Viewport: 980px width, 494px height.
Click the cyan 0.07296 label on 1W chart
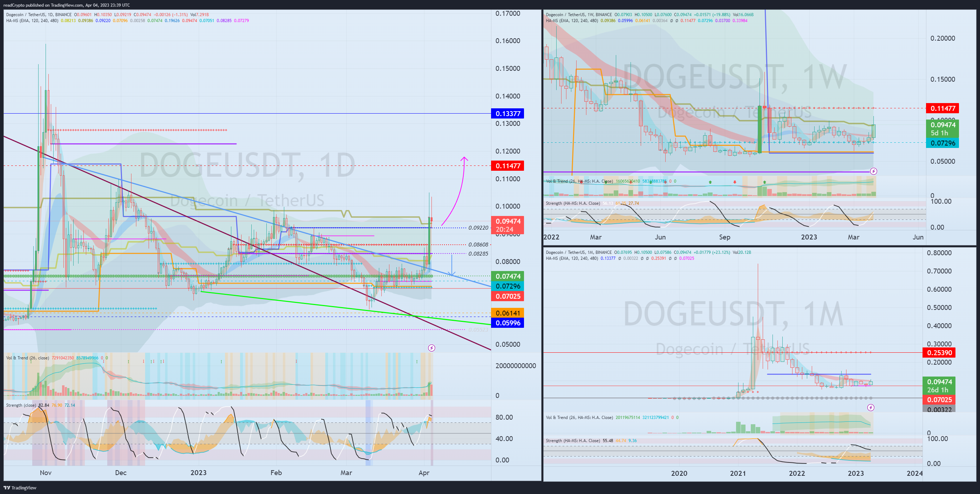tap(942, 143)
